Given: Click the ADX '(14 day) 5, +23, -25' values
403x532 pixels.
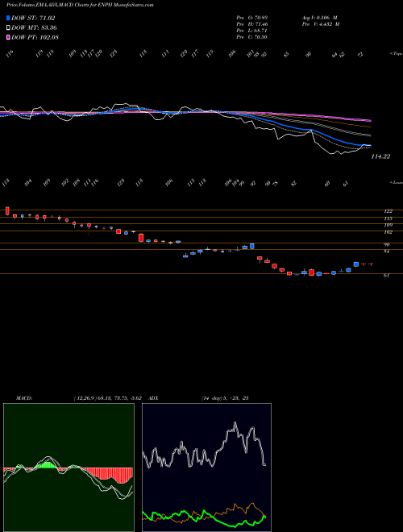Looking at the screenshot, I should (x=225, y=398).
